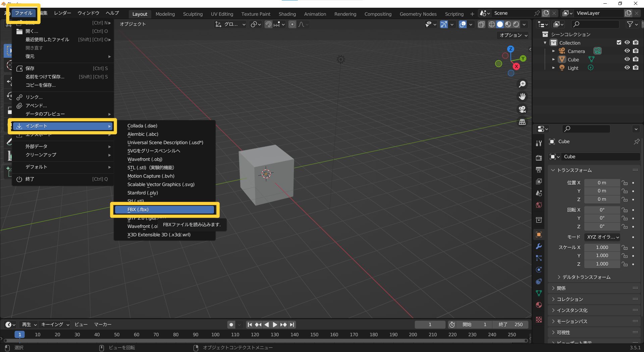This screenshot has height=352, width=644.
Task: Open the Options panel in the viewport
Action: tap(512, 35)
